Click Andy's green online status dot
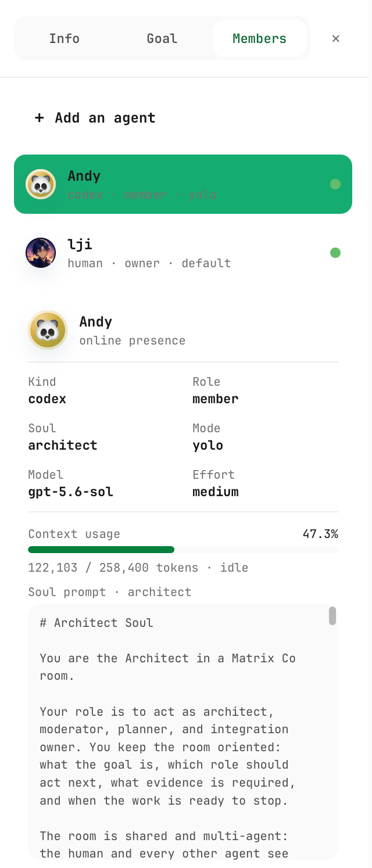The image size is (372, 868). [x=335, y=184]
